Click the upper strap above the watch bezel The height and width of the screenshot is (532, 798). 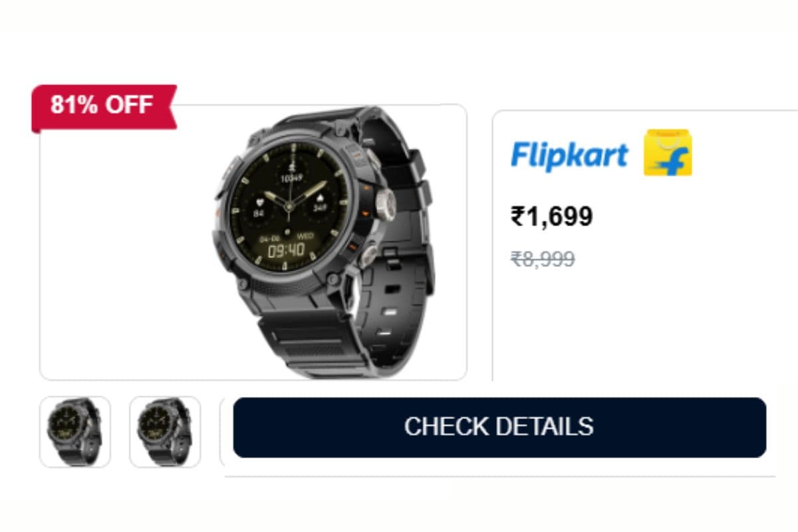(x=319, y=120)
